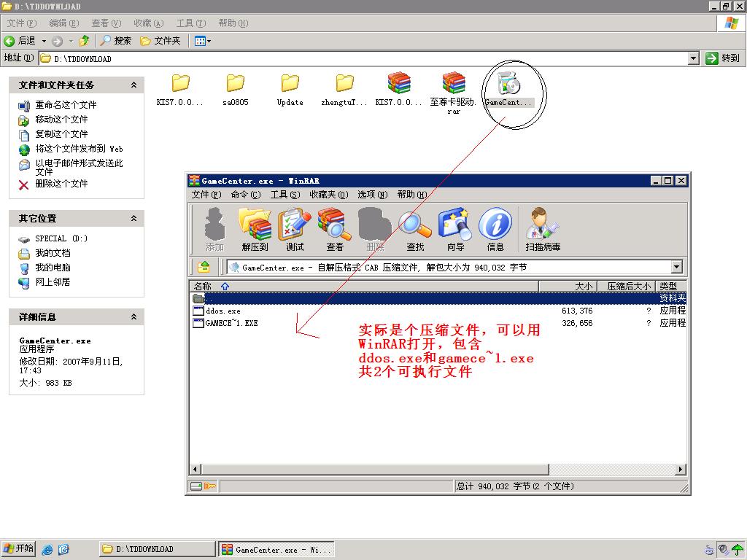Click the WinRAR View (查看) icon
The height and width of the screenshot is (560, 747).
tap(334, 229)
